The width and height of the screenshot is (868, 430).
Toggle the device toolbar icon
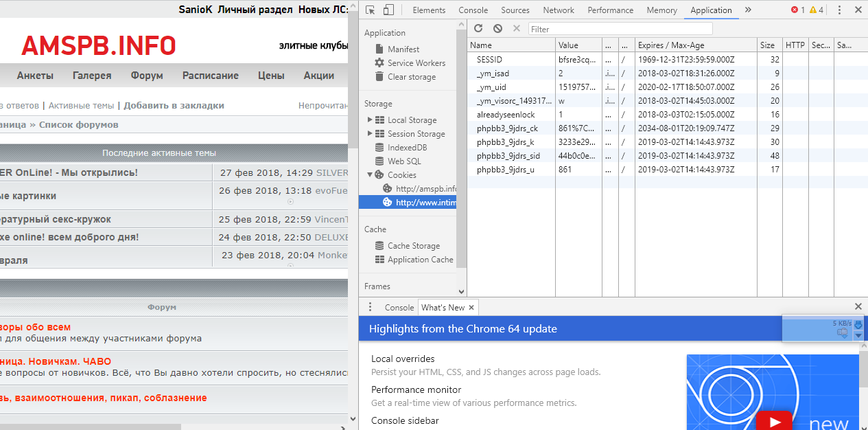(388, 10)
